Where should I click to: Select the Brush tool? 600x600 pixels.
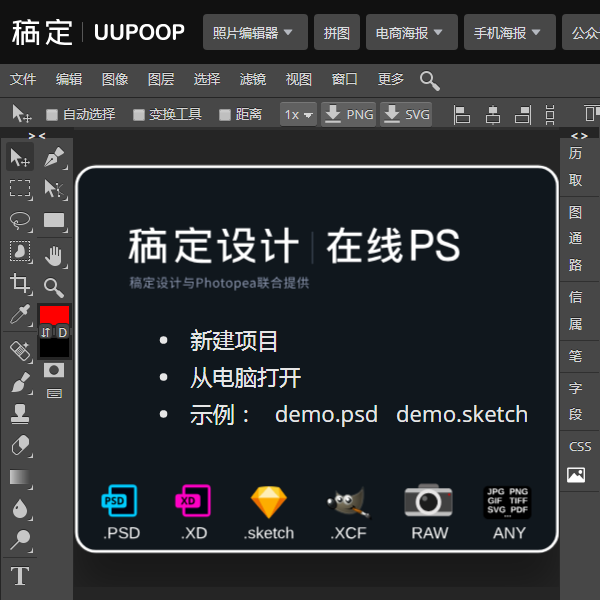click(20, 382)
